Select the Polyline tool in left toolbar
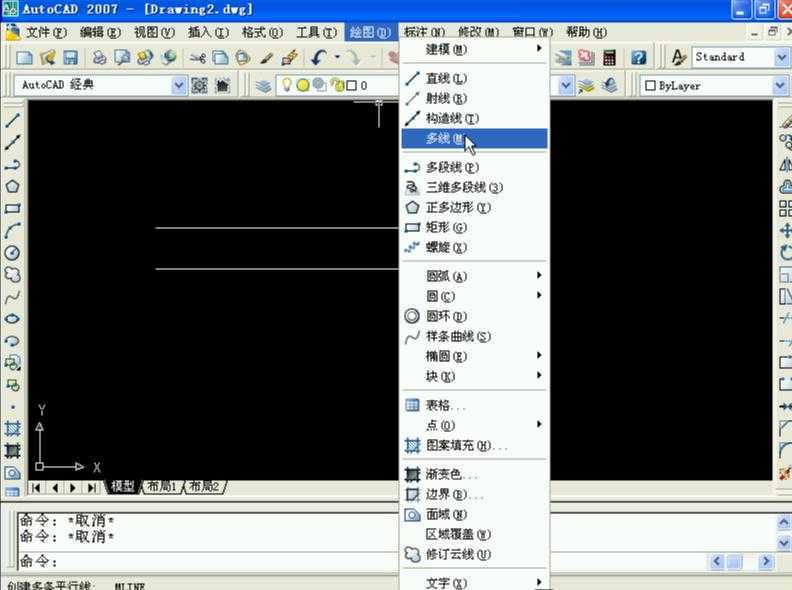This screenshot has height=590, width=792. tap(13, 165)
